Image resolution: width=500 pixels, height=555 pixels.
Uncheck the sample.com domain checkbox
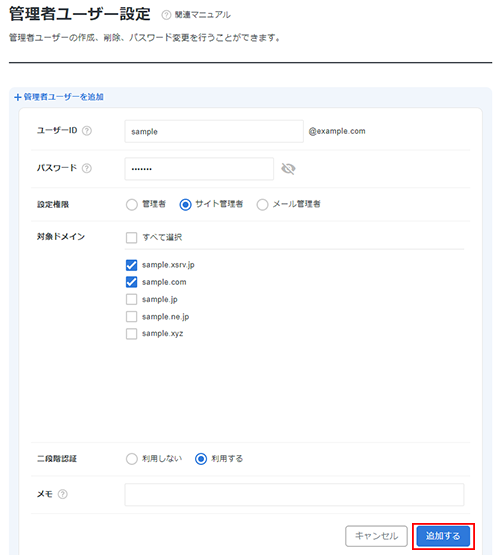click(x=131, y=282)
